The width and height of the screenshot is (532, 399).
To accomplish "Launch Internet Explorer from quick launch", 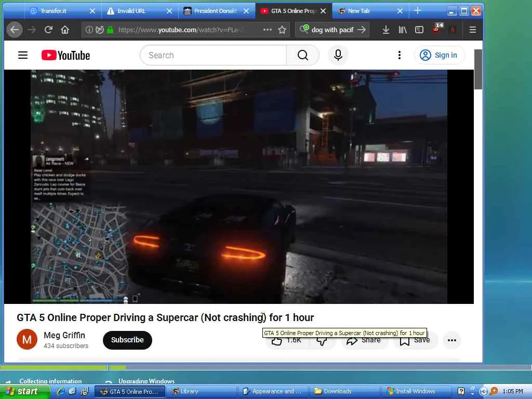I will pos(61,391).
